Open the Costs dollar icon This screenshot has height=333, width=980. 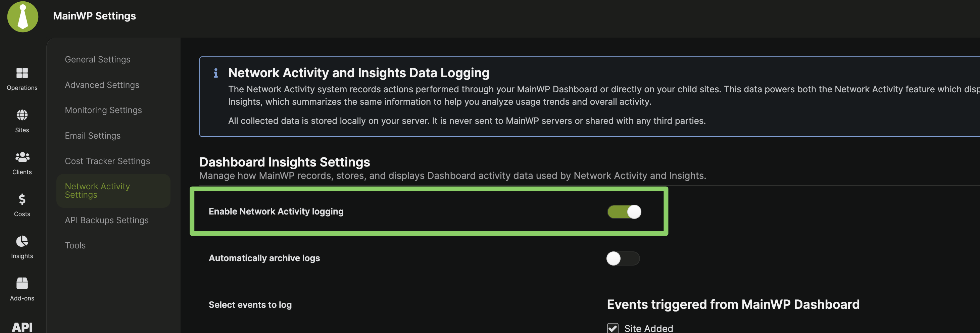click(22, 199)
